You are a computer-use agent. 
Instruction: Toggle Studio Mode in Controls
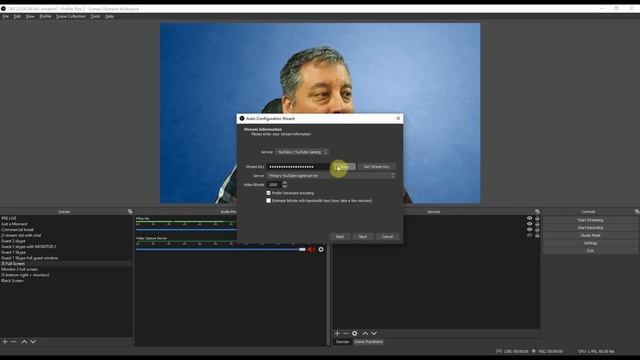click(590, 236)
